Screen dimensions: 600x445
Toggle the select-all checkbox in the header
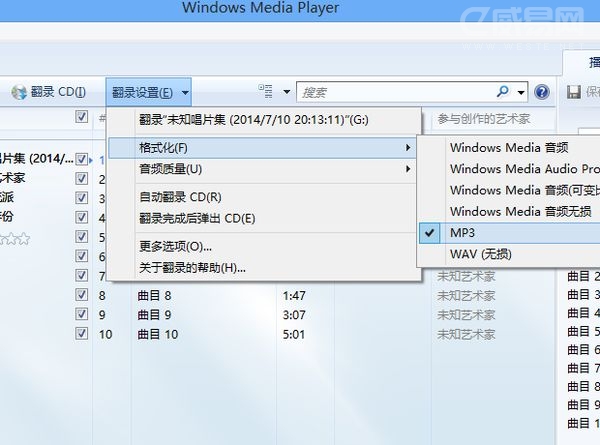[x=82, y=117]
